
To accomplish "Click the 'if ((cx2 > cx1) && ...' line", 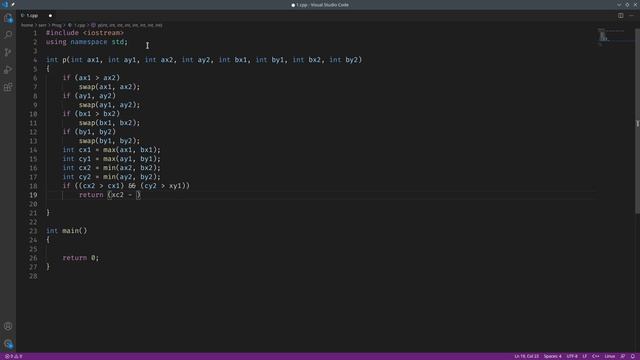I will coord(126,186).
